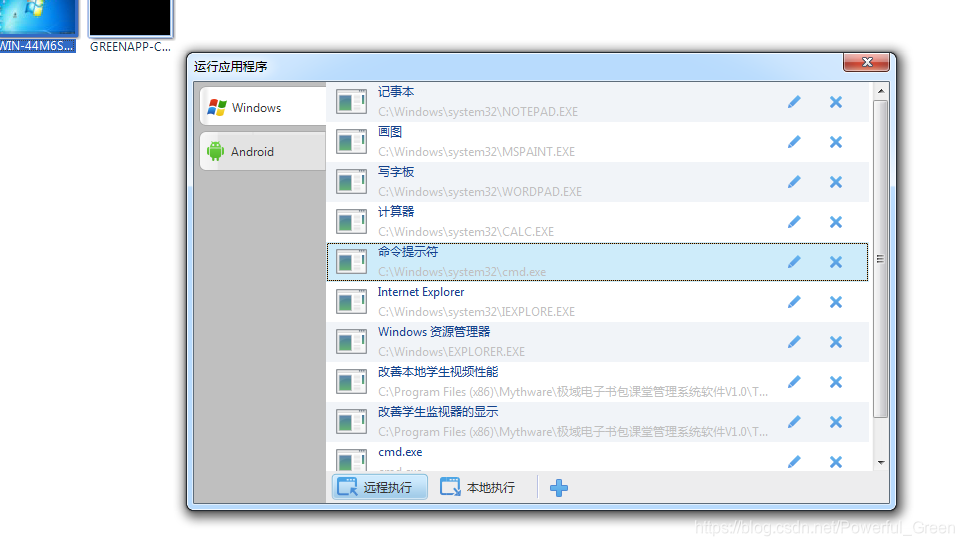Delete the 记事本 entry
964x546 pixels.
(x=836, y=102)
